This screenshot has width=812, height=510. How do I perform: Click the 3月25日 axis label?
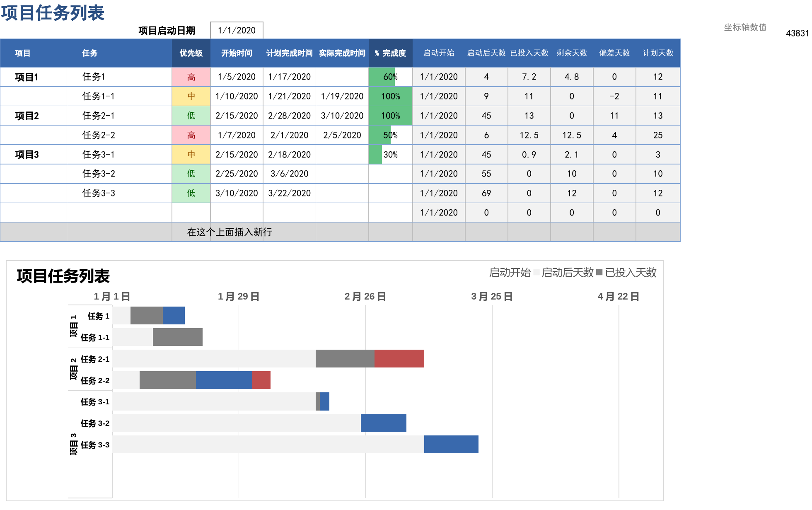[492, 297]
